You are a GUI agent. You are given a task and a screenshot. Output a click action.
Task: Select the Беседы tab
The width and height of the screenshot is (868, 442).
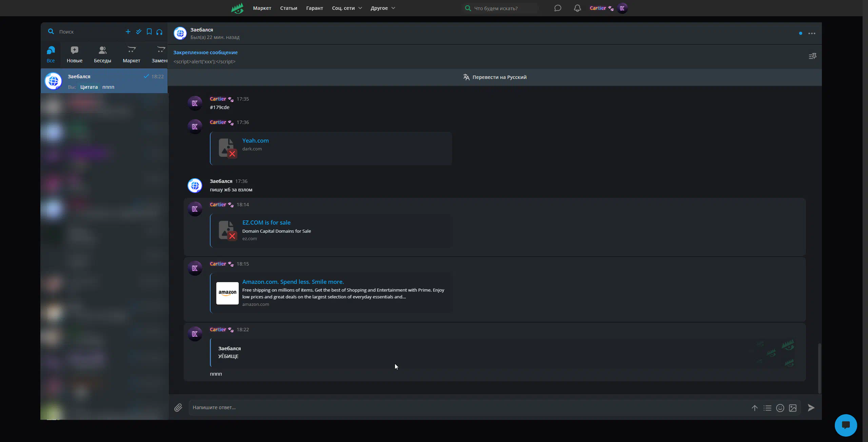pyautogui.click(x=102, y=55)
